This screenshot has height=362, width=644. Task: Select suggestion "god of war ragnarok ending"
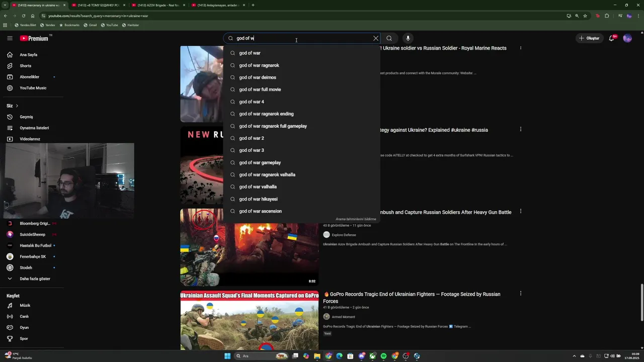(x=302, y=114)
